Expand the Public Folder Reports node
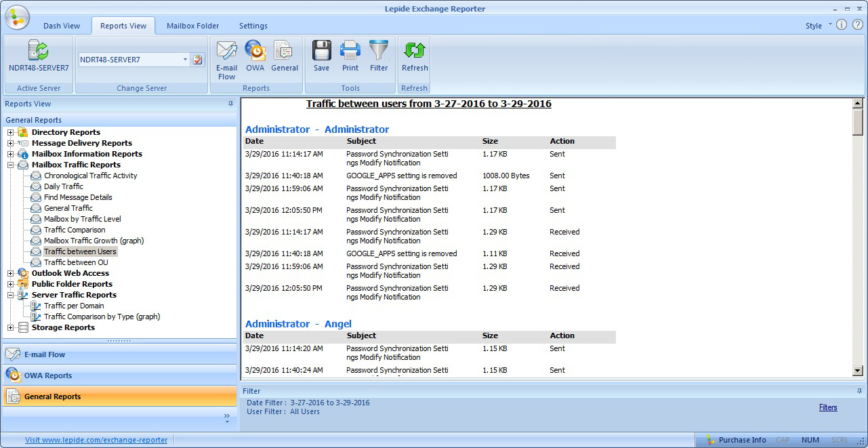The height and width of the screenshot is (448, 868). [x=11, y=284]
